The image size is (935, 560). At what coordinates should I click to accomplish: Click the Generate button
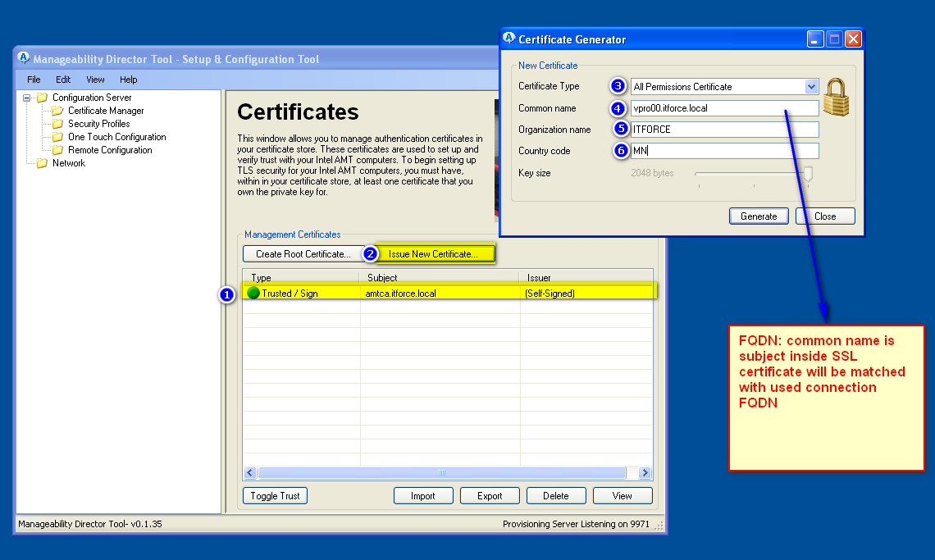point(759,216)
